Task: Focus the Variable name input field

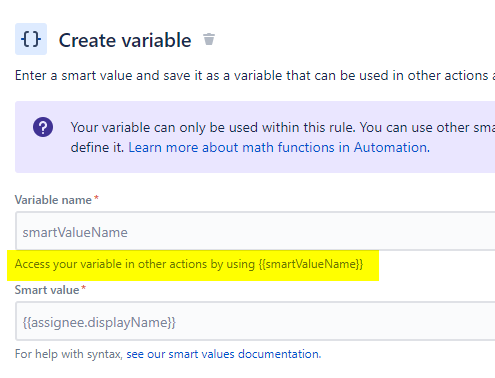Action: [255, 231]
